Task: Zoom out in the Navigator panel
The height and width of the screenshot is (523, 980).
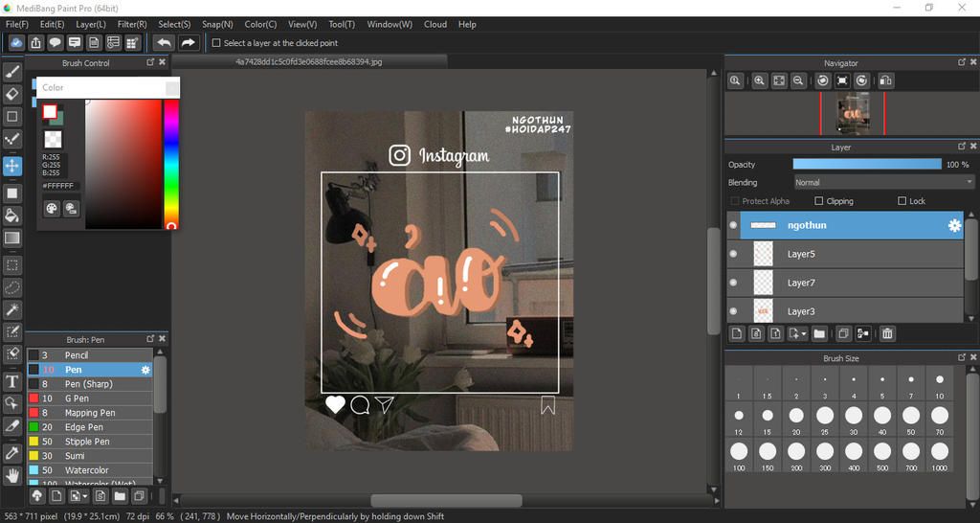Action: click(x=797, y=80)
